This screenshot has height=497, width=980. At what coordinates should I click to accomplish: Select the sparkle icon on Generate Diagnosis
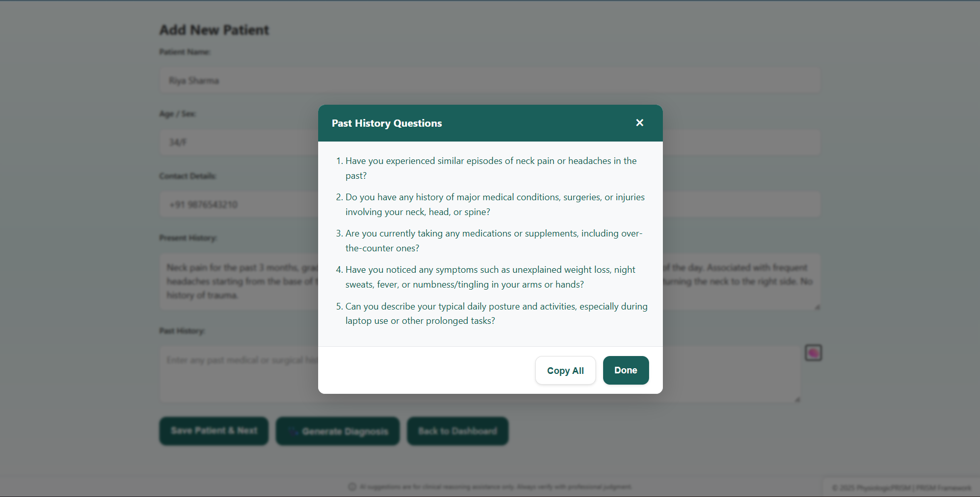[x=293, y=431]
